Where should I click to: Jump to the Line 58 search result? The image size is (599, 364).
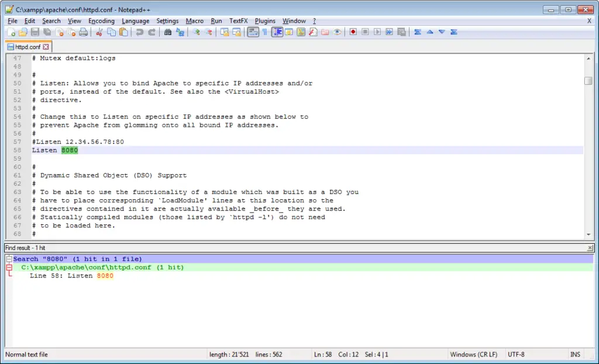click(69, 276)
